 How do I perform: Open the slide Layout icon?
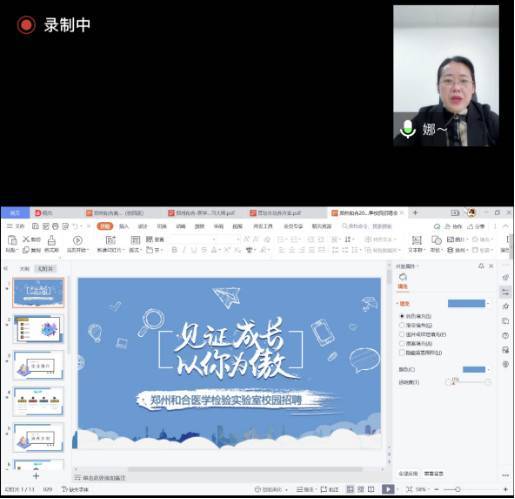[x=135, y=240]
